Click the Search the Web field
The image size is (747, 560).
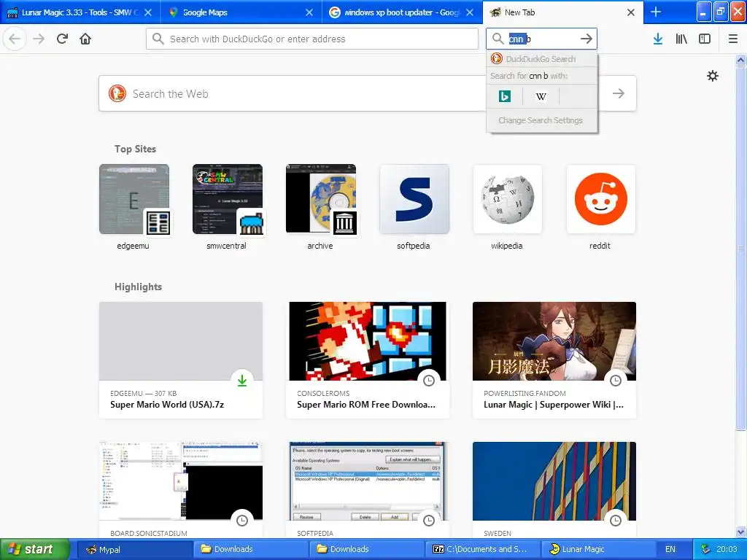click(x=368, y=93)
